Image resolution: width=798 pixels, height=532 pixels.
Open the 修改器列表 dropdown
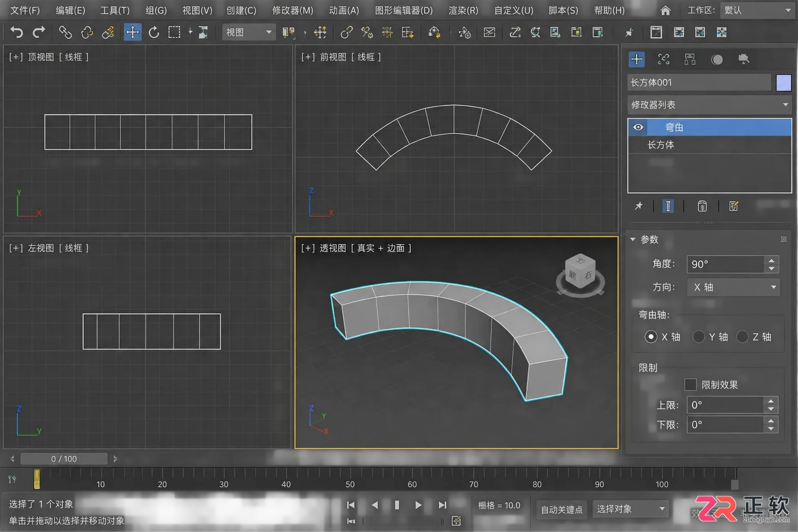[x=709, y=105]
